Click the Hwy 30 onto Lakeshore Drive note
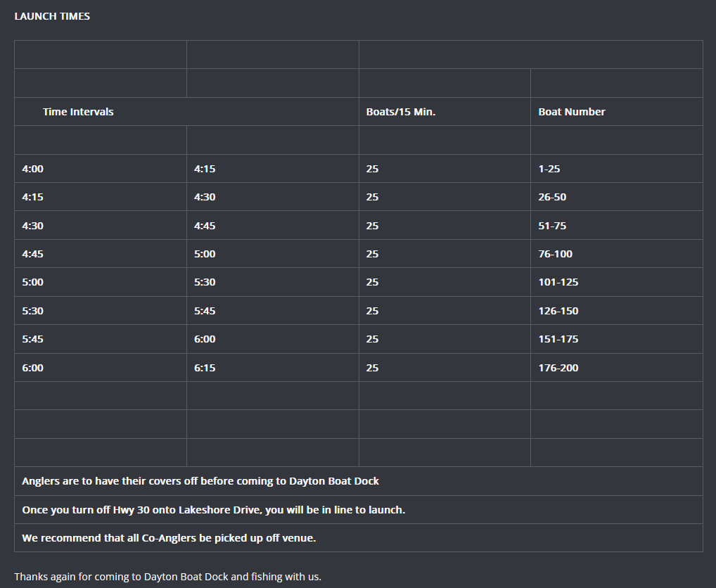 coord(213,510)
